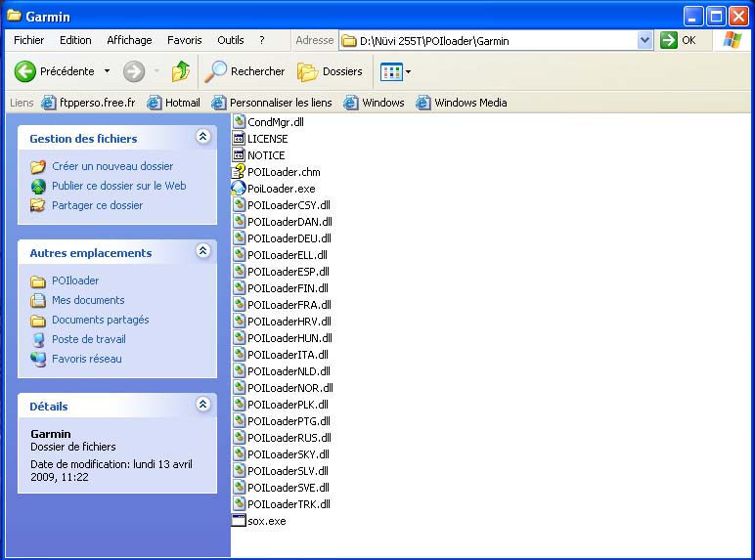
Task: Select the LICENSE file icon
Action: (239, 139)
